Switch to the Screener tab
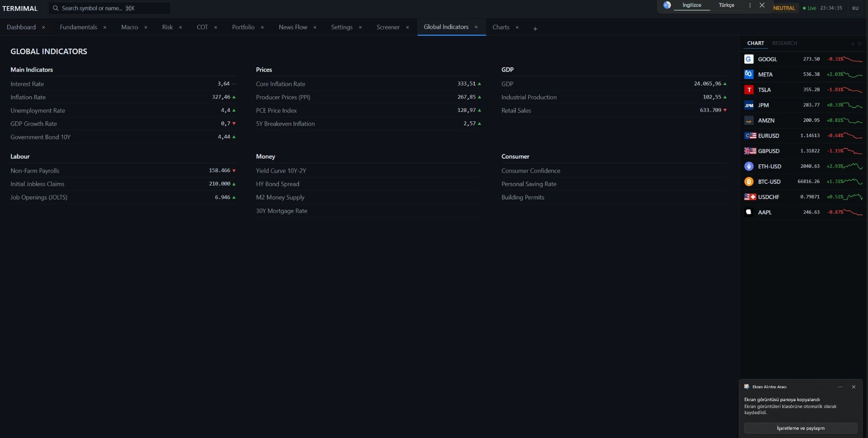The height and width of the screenshot is (438, 868). coord(388,27)
